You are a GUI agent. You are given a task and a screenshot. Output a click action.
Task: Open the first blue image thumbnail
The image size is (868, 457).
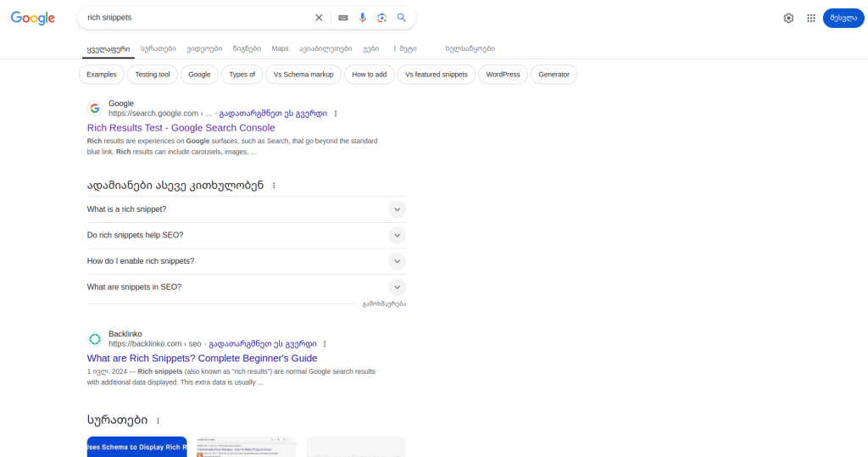[136, 447]
